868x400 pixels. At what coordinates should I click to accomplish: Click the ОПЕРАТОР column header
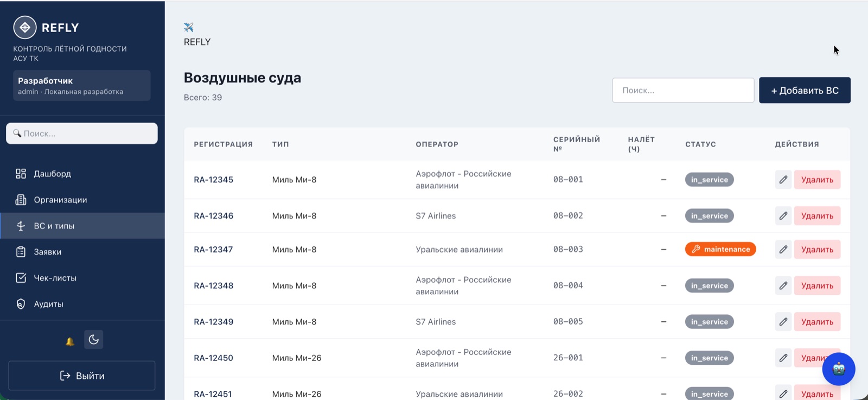437,144
